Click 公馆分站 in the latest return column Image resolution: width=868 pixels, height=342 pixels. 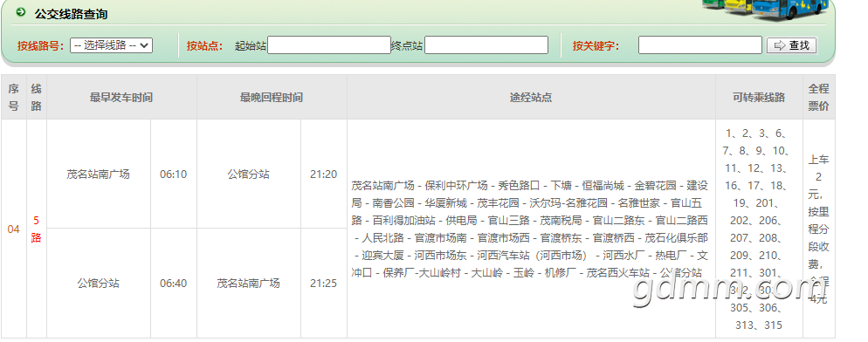coord(249,174)
